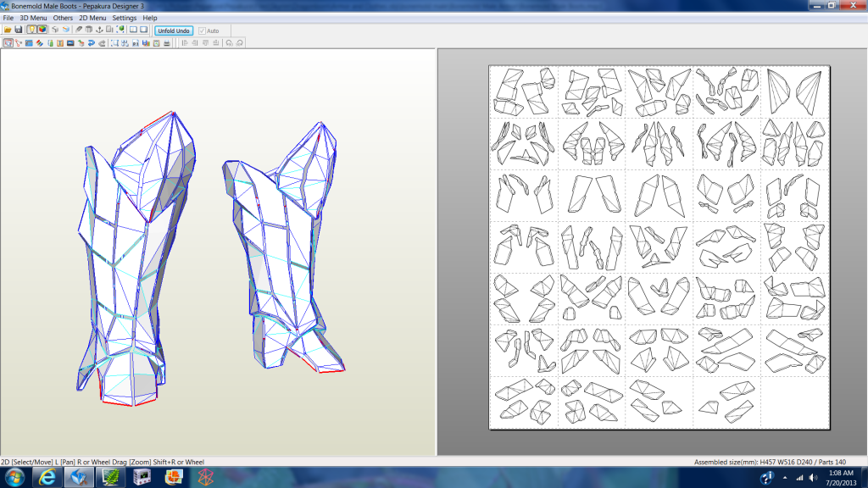Click the anchor icon in the toolbar
The width and height of the screenshot is (868, 488).
100,30
